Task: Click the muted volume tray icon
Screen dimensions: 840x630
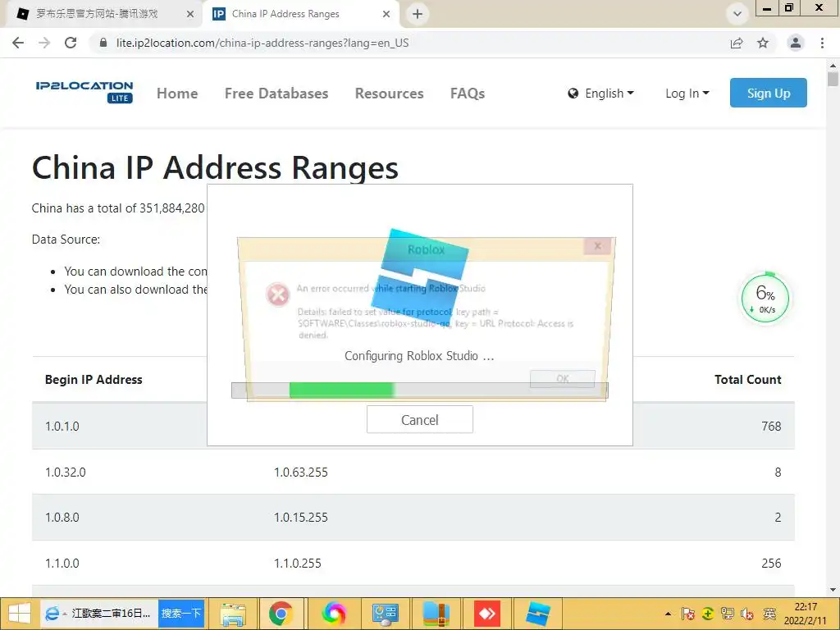Action: [x=748, y=614]
